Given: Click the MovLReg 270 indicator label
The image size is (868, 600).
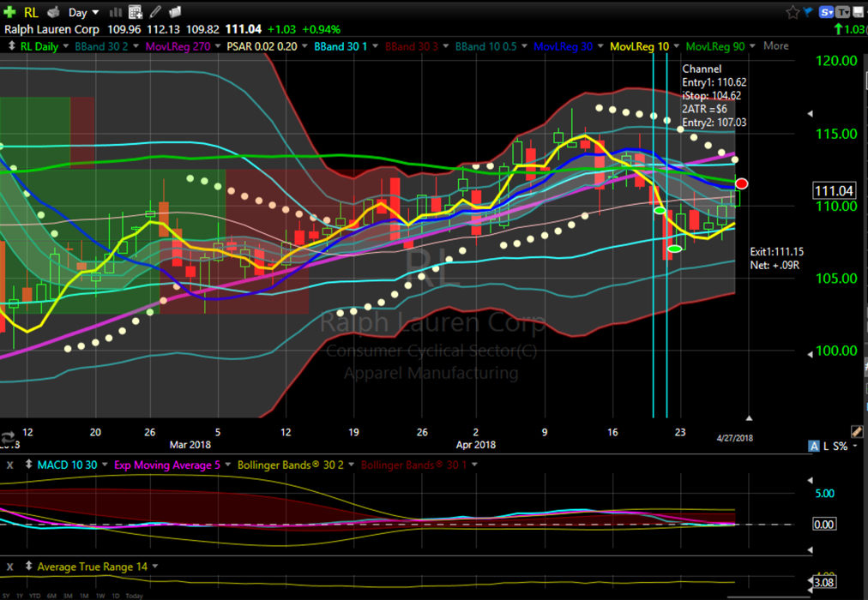Looking at the screenshot, I should coord(178,46).
